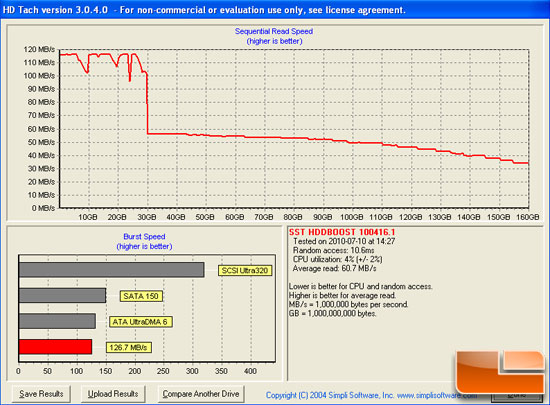Click Average read: 60.7 MB/s text

tap(334, 269)
